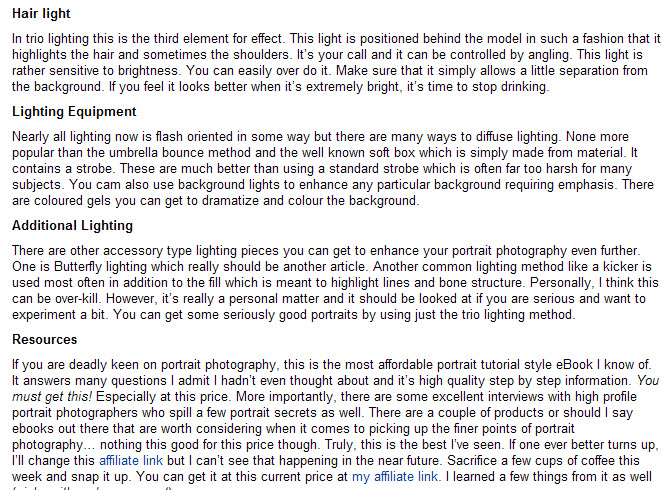Click the italic "You must get this!" text
Image resolution: width=662 pixels, height=490 pixels.
click(x=648, y=381)
